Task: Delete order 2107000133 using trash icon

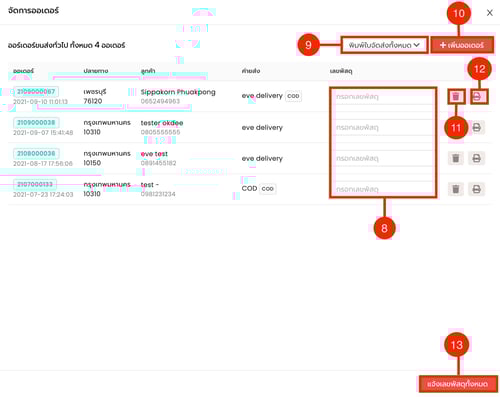Action: pyautogui.click(x=456, y=189)
